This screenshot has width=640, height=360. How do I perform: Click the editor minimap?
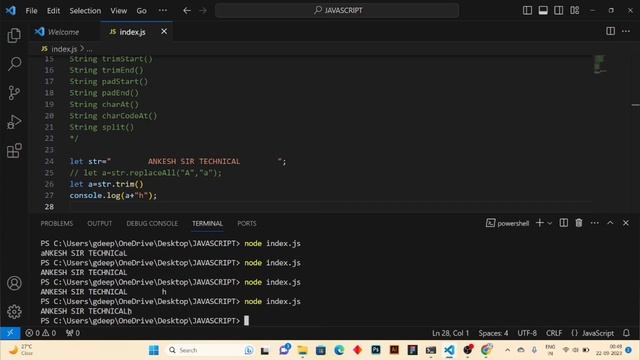pos(600,64)
